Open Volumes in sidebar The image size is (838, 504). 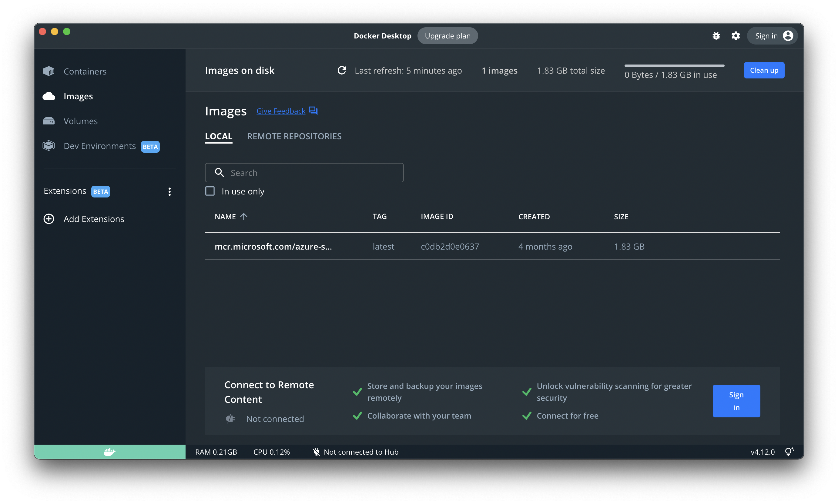[80, 121]
